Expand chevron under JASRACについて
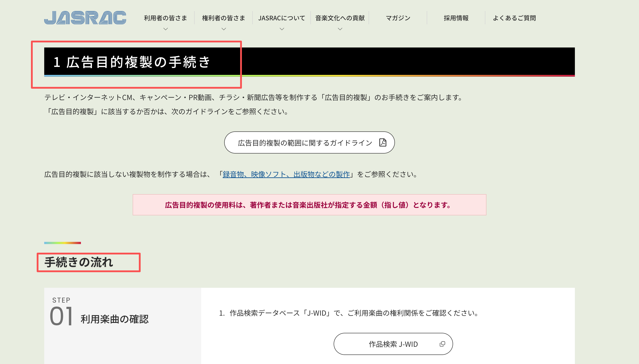This screenshot has width=639, height=364. point(282,29)
